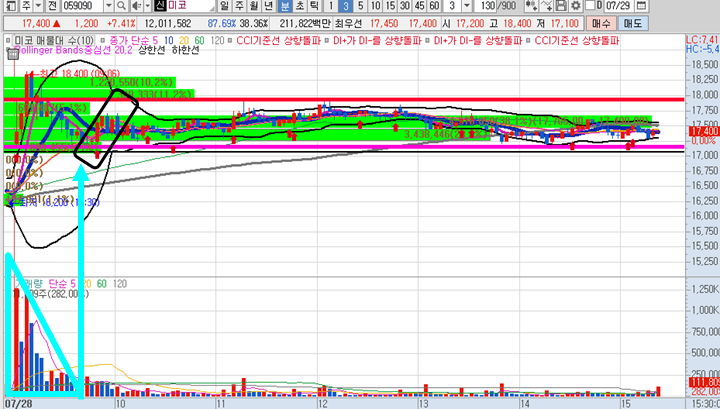Switch to daily chart with 일 button
720x409 pixels.
(x=224, y=6)
